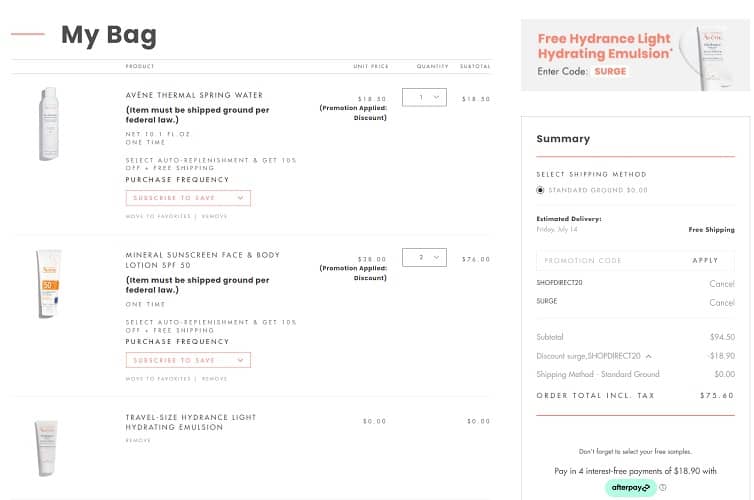Select Standard Ground shipping radio button
The width and height of the screenshot is (754, 500).
click(x=541, y=189)
